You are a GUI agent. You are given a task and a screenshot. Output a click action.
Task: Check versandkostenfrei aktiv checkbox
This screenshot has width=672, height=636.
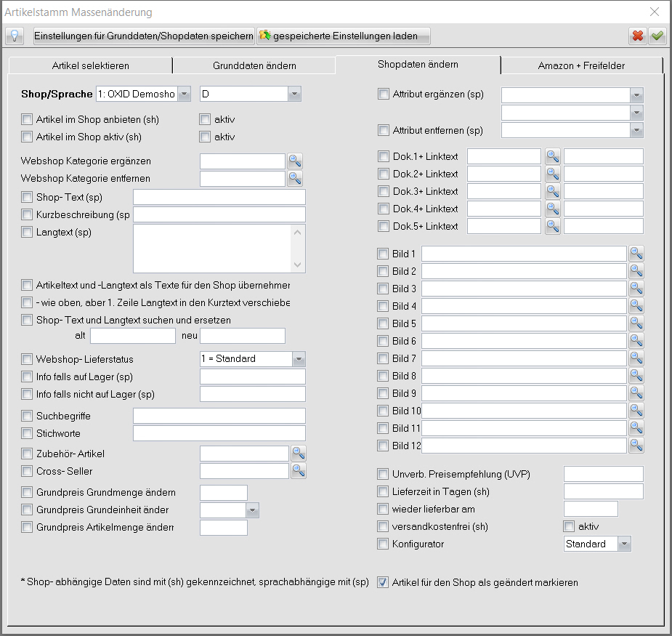tap(569, 526)
